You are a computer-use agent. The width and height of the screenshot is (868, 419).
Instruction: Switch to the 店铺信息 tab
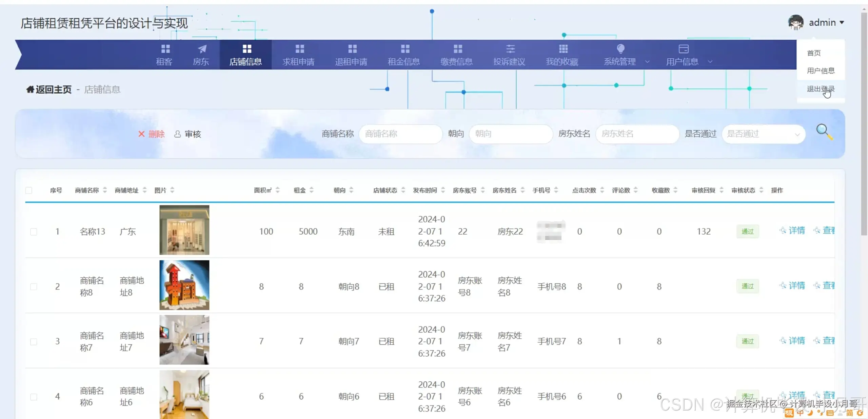point(246,54)
